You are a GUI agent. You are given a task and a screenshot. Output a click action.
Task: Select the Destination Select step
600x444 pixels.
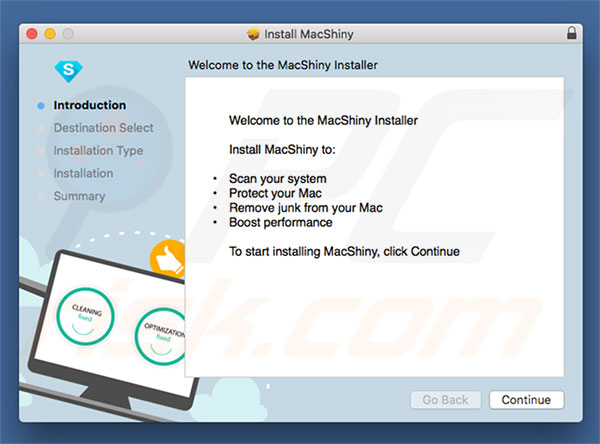pyautogui.click(x=103, y=128)
